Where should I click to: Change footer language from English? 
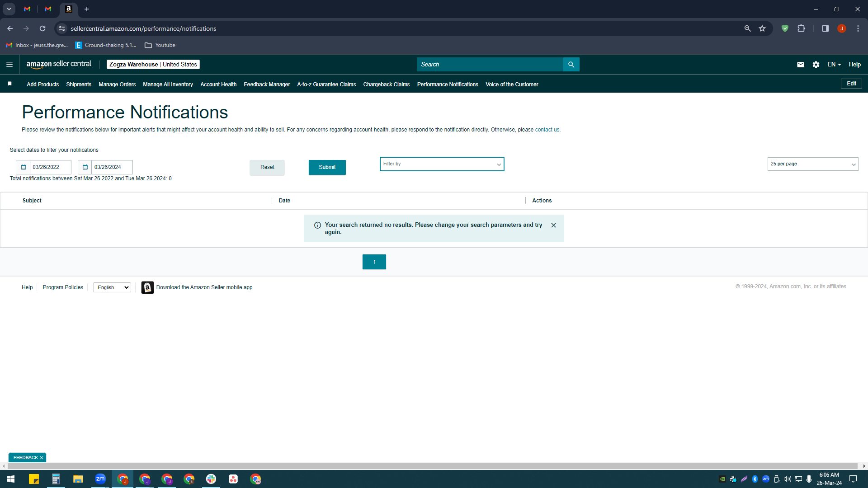[x=112, y=287]
